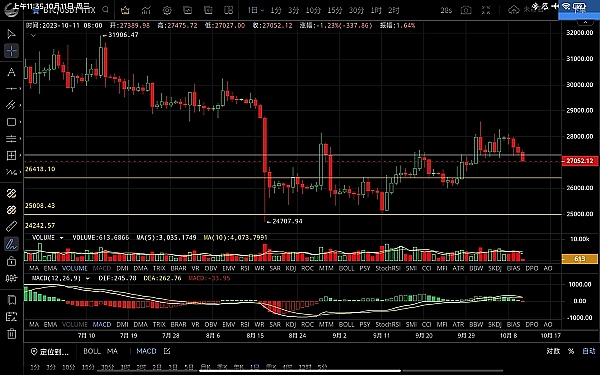Switch volume panel to KDJ indicator tab
600x375 pixels.
[x=291, y=269]
